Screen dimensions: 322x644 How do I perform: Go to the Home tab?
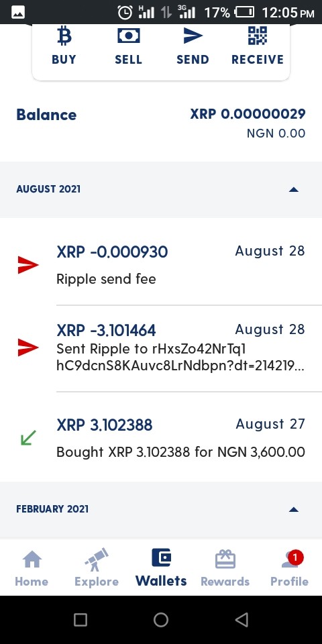(32, 568)
